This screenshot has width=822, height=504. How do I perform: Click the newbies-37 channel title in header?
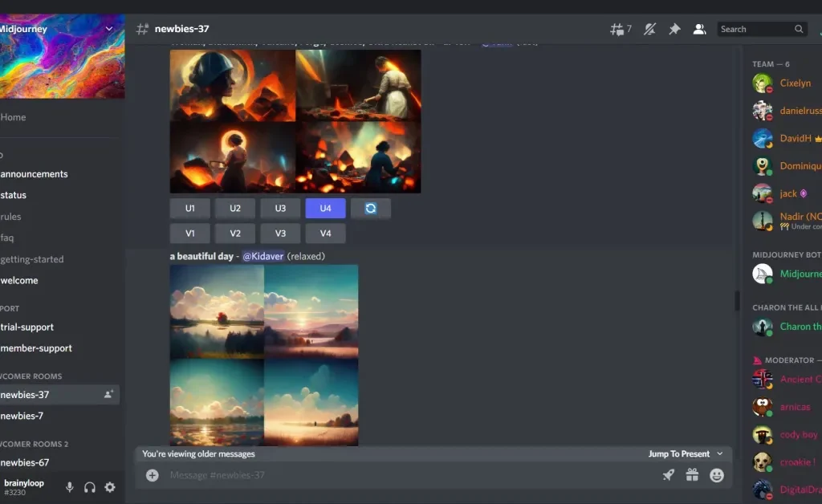click(x=181, y=29)
